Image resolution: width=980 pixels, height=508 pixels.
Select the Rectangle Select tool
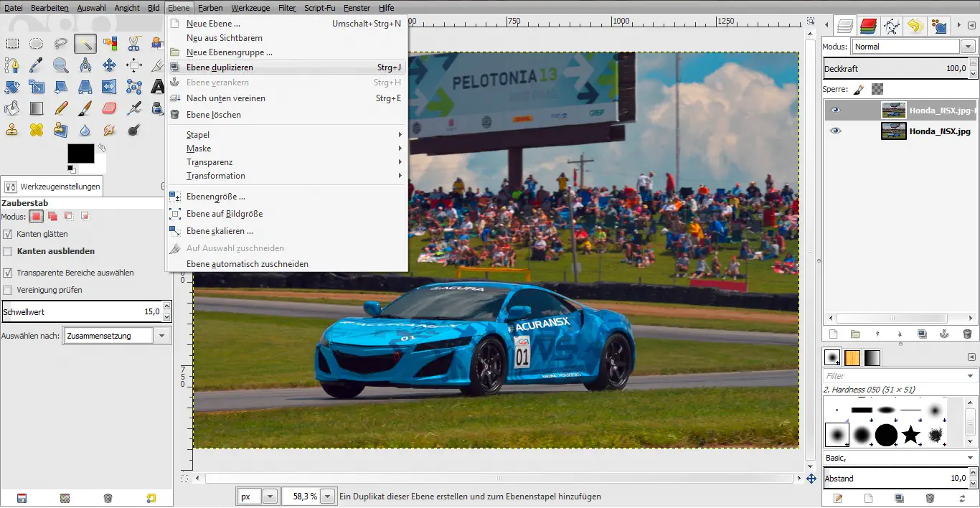12,44
